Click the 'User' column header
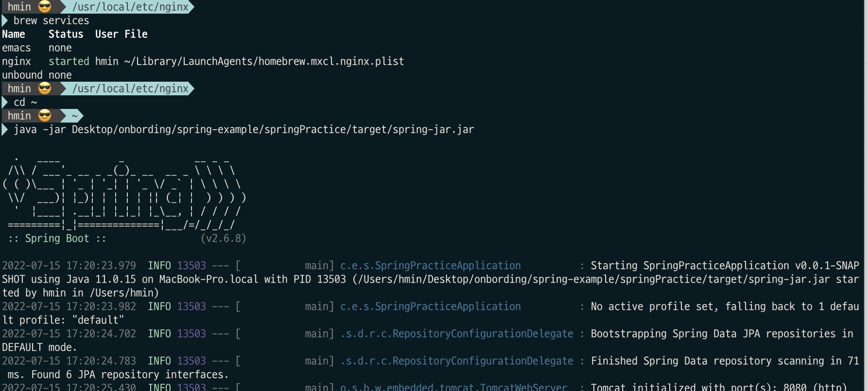This screenshot has width=868, height=391. tap(106, 34)
